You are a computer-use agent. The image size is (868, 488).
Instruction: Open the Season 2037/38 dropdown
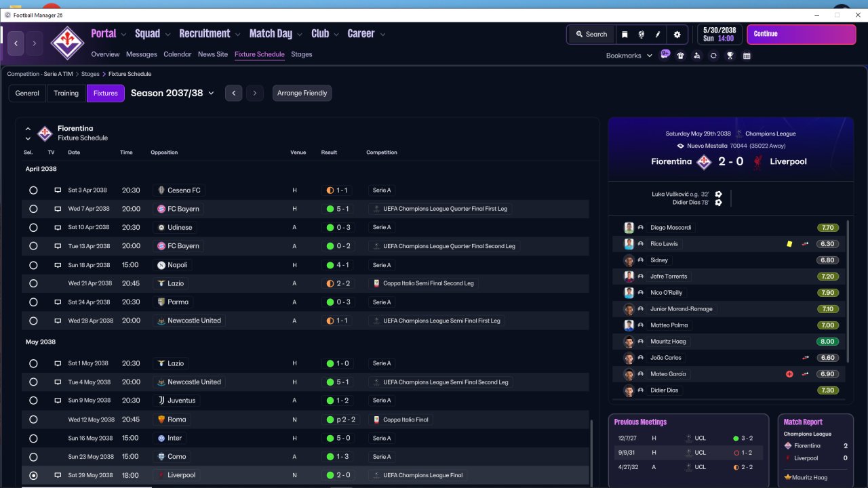(x=172, y=93)
